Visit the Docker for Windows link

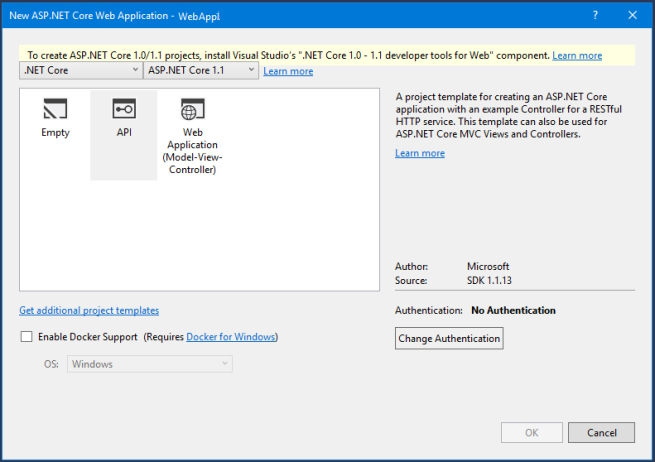231,337
